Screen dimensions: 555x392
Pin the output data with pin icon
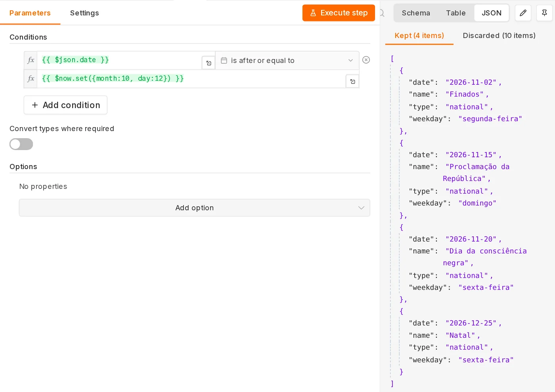point(544,13)
